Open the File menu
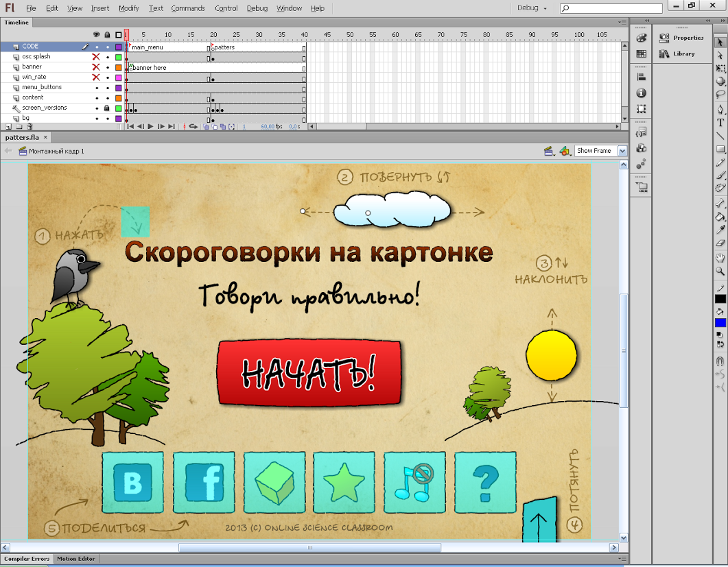The image size is (728, 567). click(31, 8)
